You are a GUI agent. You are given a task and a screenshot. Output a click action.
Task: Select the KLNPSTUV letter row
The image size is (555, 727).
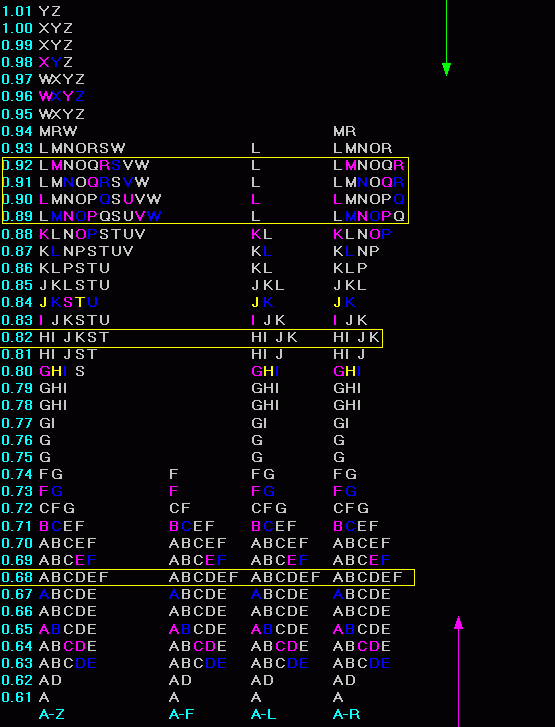(x=86, y=251)
